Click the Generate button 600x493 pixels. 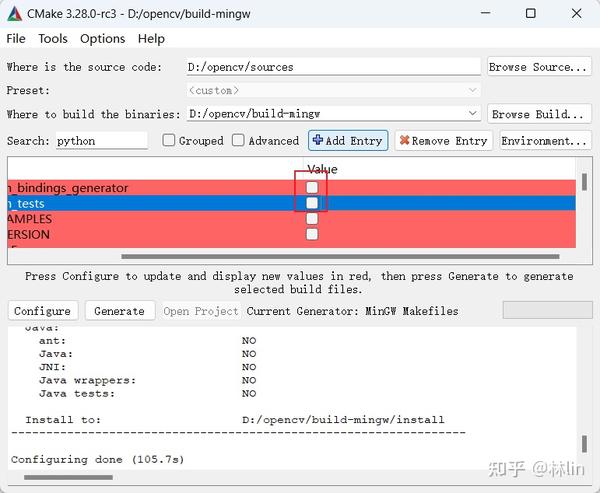(x=120, y=311)
